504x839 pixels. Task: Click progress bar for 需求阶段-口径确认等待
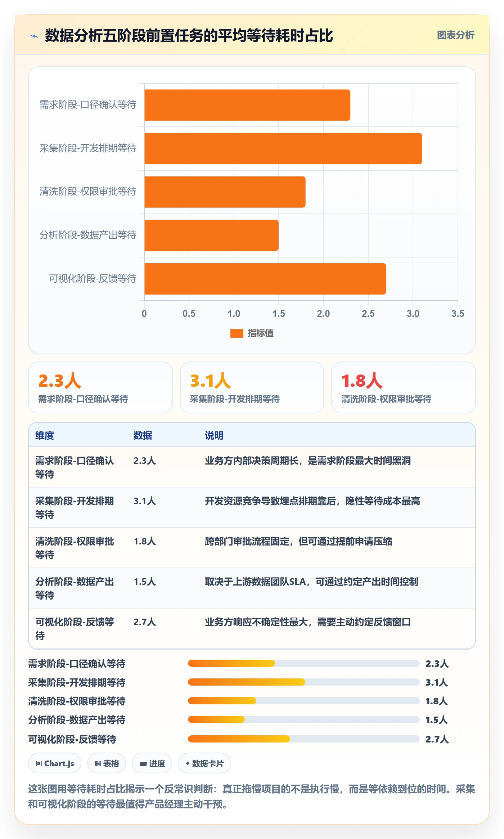pos(304,663)
